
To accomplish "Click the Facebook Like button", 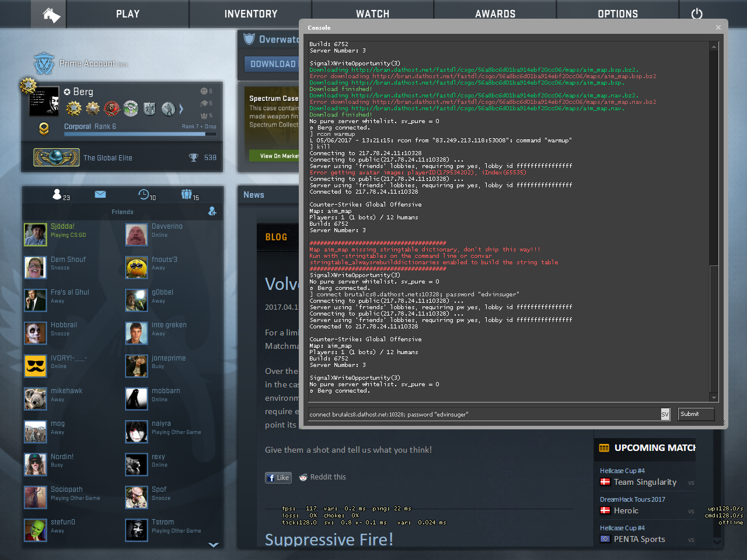I will (x=278, y=478).
